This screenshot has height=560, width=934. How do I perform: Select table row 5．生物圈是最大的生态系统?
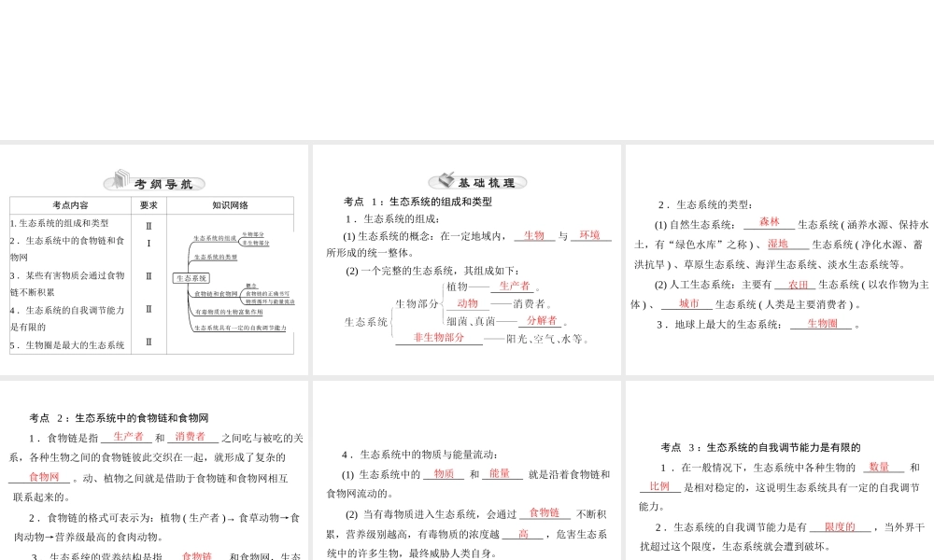point(67,345)
